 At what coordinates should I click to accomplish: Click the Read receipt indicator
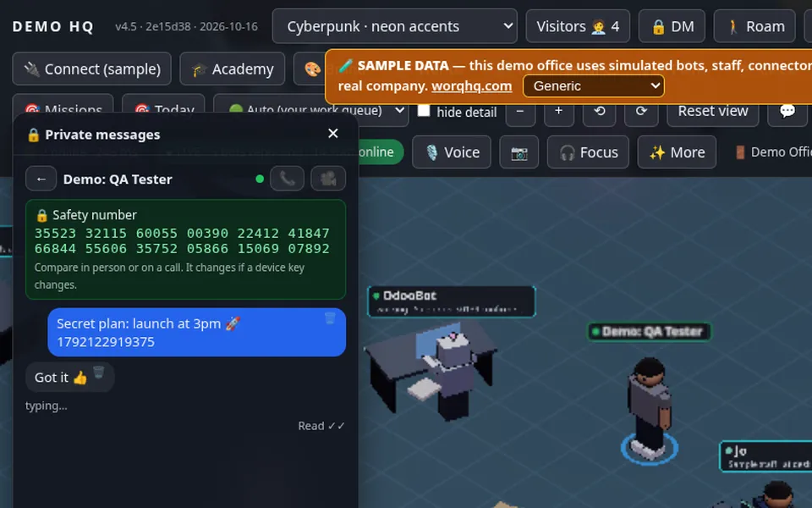[x=321, y=426]
